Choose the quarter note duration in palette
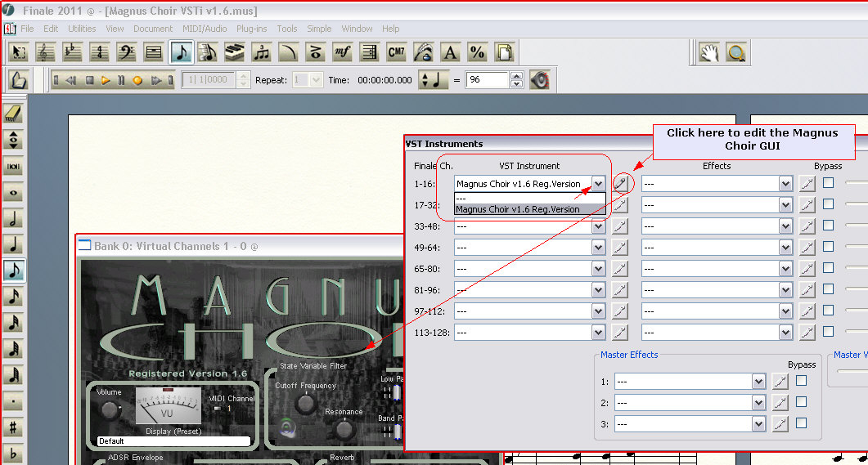This screenshot has width=868, height=465. coord(13,244)
